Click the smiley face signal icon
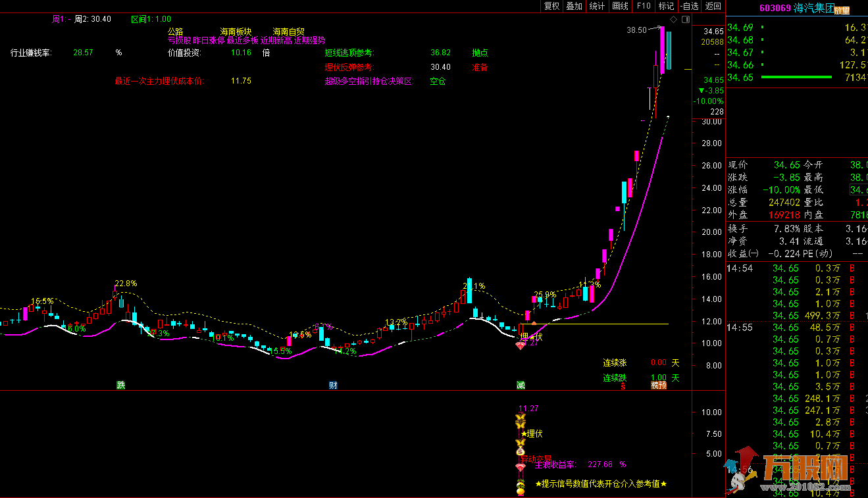Viewport: 868px width, 498px height. tap(521, 483)
